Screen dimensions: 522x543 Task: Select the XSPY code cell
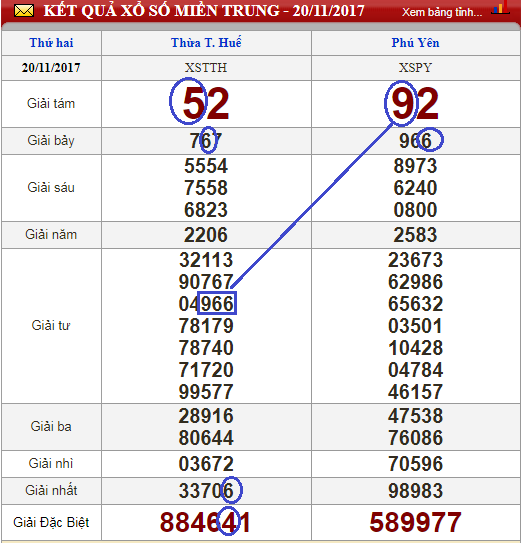tap(415, 68)
